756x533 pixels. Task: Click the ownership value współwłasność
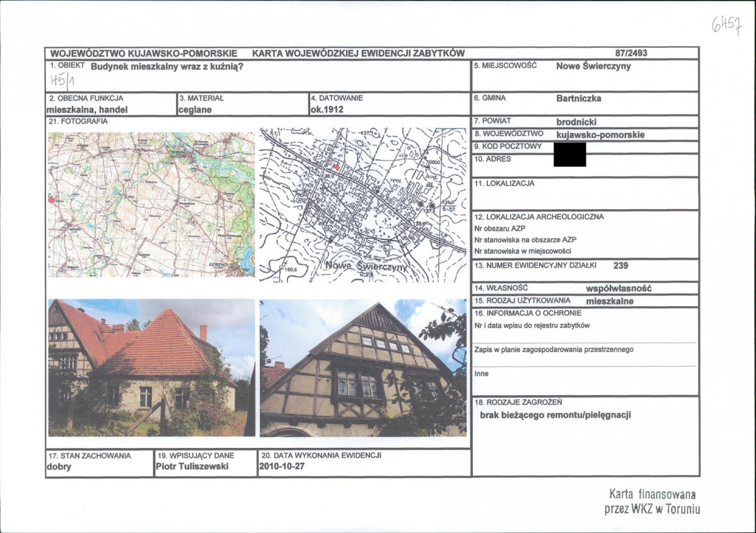(x=619, y=289)
